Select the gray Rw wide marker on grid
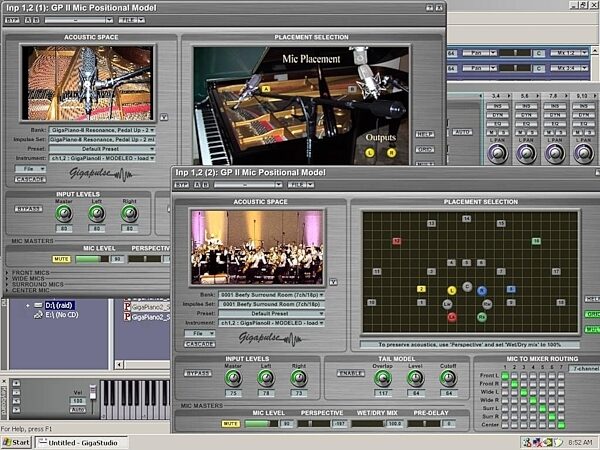The image size is (600, 450). point(487,304)
